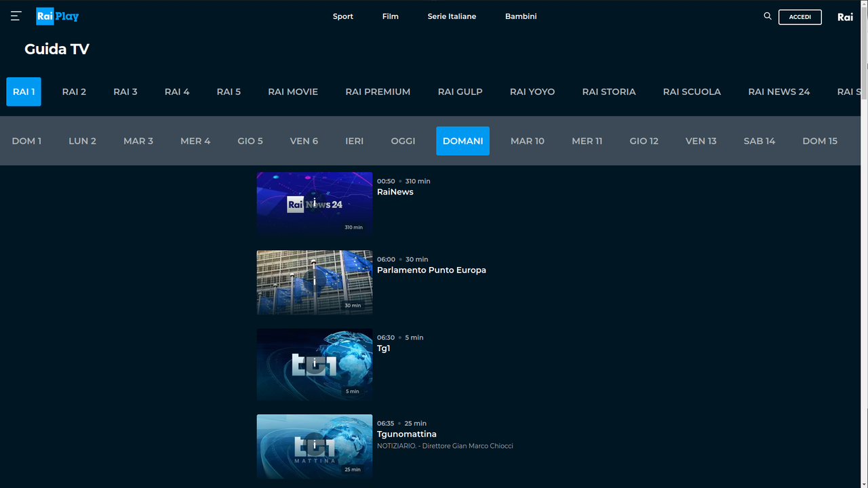The image size is (868, 488).
Task: Open the Tgunomattina program title
Action: pyautogui.click(x=407, y=434)
